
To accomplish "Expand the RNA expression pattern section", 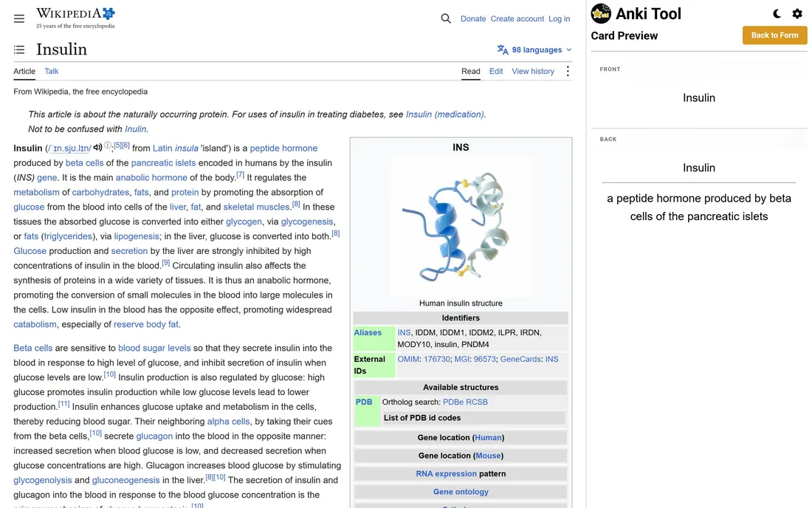I will click(x=461, y=474).
